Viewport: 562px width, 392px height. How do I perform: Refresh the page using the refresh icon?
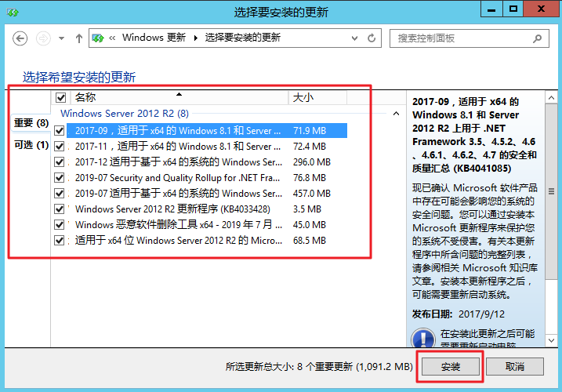(x=372, y=38)
